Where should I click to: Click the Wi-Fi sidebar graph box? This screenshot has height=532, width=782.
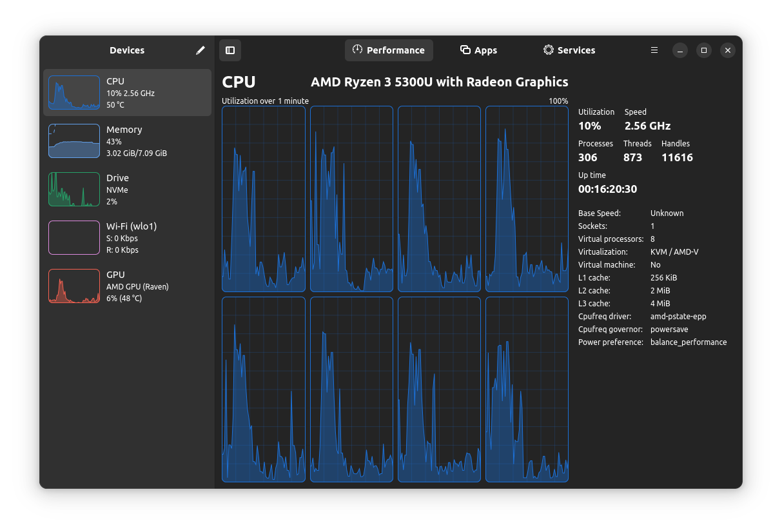73,237
